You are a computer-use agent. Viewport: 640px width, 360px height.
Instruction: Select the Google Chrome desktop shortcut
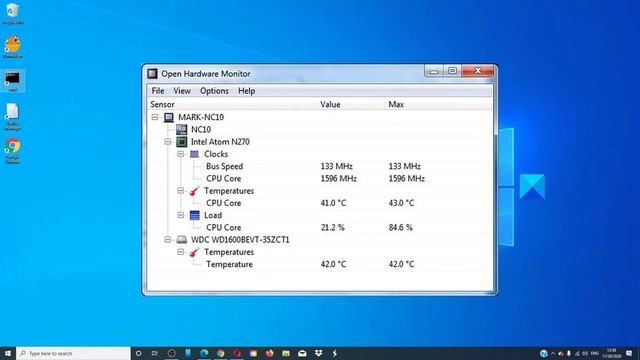point(13,150)
